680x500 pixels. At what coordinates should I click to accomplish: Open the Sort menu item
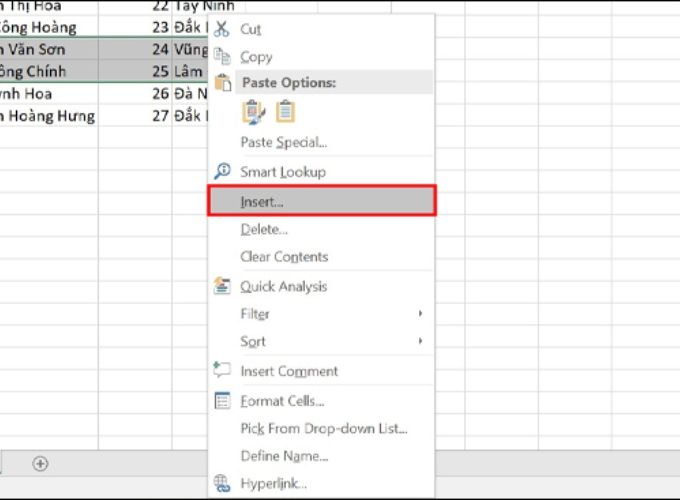click(x=321, y=341)
